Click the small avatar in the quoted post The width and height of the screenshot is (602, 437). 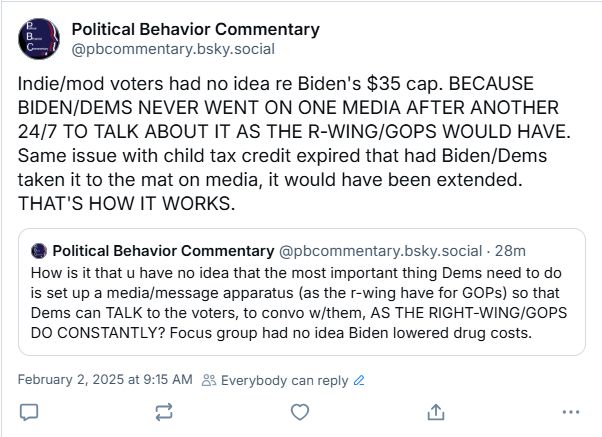[x=38, y=249]
